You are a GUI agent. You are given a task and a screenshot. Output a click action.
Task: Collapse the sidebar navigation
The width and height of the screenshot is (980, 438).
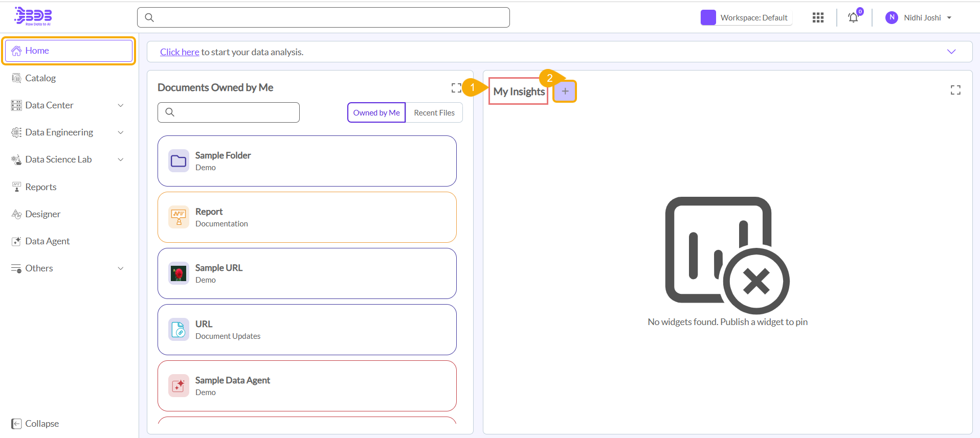pos(35,424)
